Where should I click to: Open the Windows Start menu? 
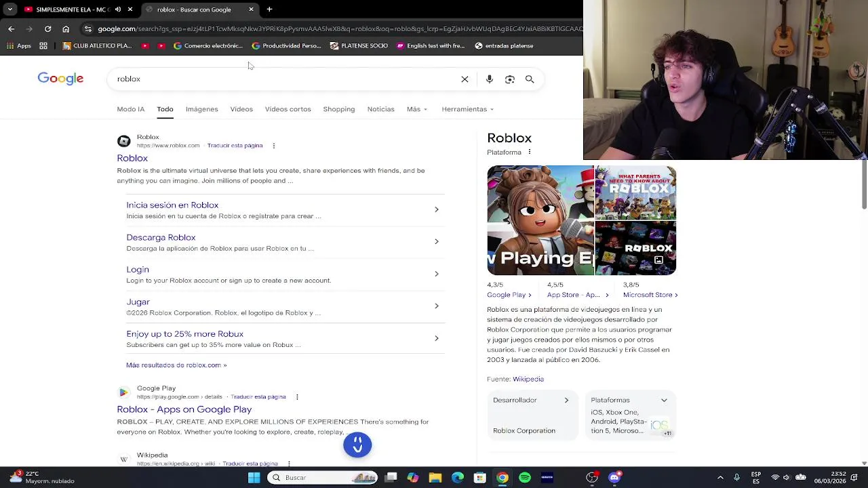(x=254, y=478)
